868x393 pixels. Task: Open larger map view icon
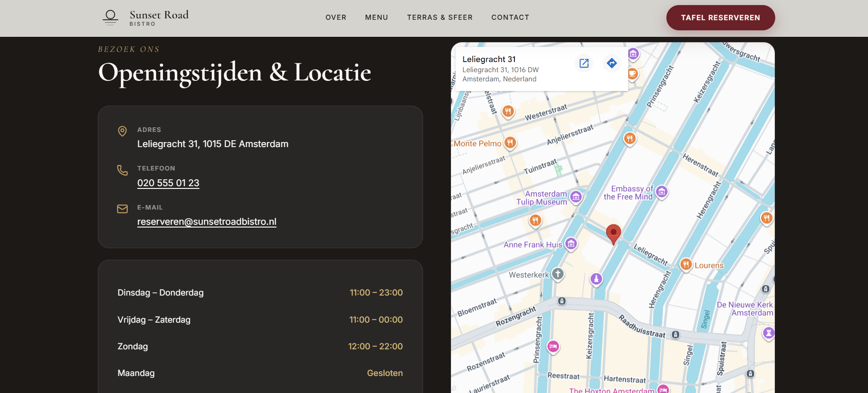point(584,63)
